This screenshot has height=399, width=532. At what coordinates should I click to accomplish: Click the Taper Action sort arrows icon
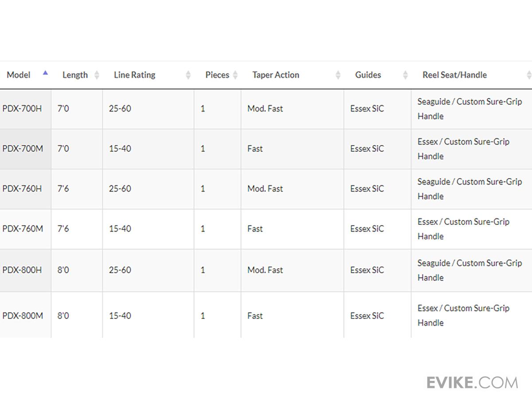[x=338, y=75]
